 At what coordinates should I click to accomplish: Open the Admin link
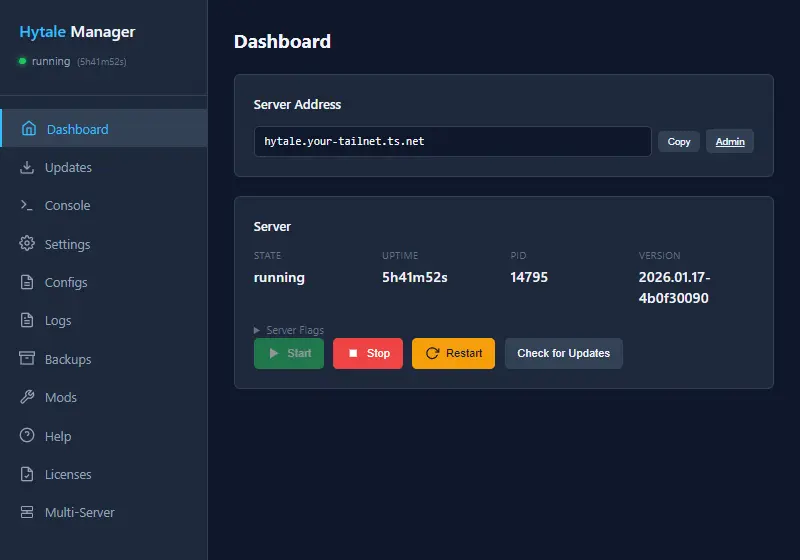(730, 141)
